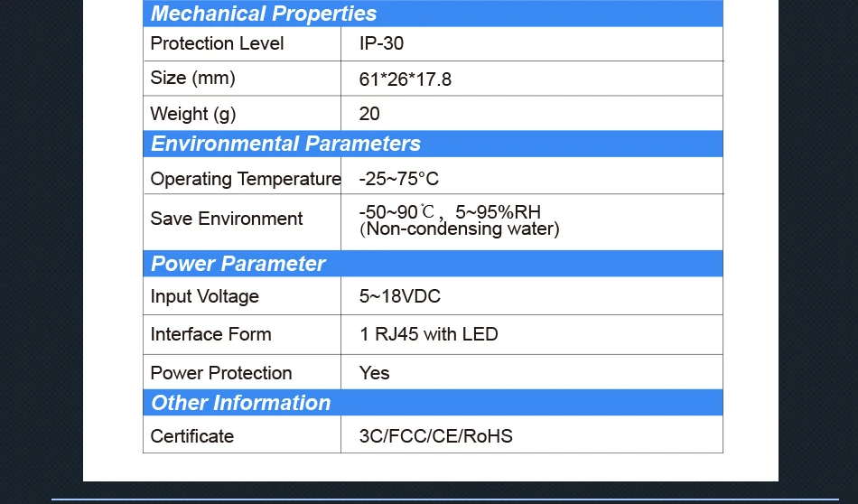Click the Power Parameter header bar
The width and height of the screenshot is (858, 504).
coord(433,263)
